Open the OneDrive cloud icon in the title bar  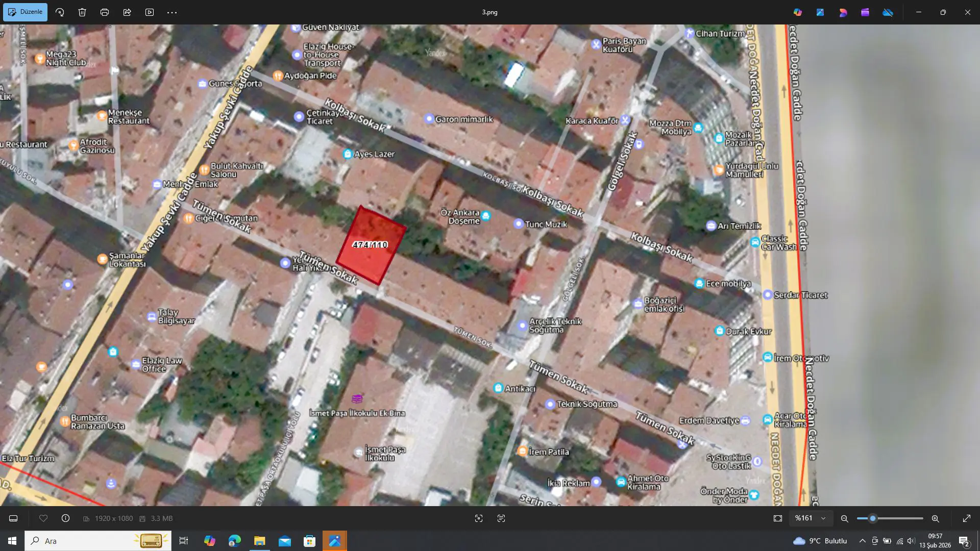(x=888, y=12)
